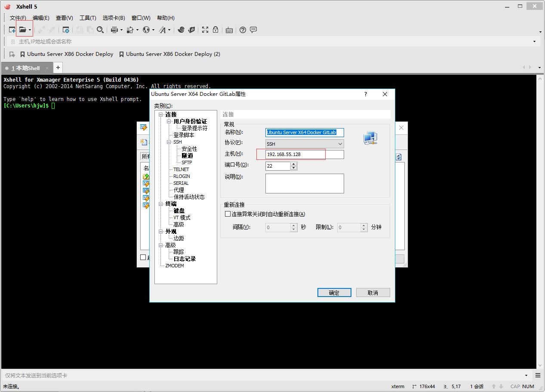
Task: Enable automatic reconnect when connection closes abnormally
Action: (x=228, y=214)
